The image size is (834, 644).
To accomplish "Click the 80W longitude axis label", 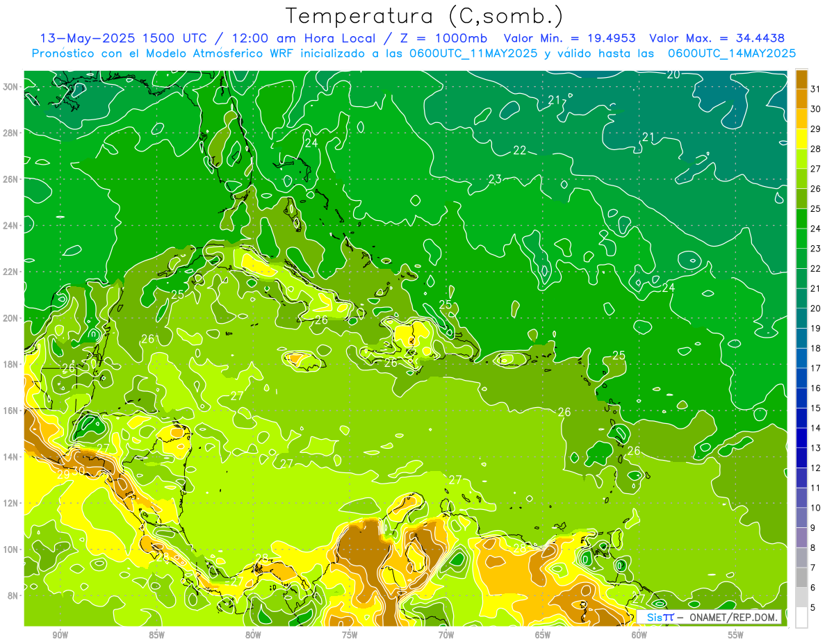I will click(x=253, y=635).
